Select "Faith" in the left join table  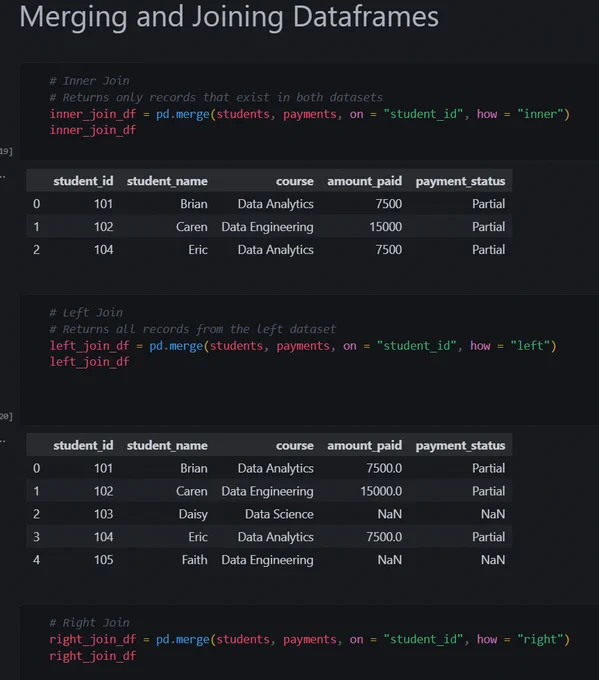pos(194,560)
